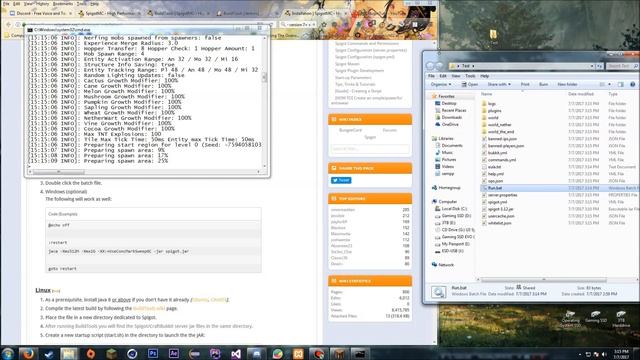Image resolution: width=640 pixels, height=360 pixels.
Task: Switch to the Discord browser tab
Action: click(x=40, y=13)
